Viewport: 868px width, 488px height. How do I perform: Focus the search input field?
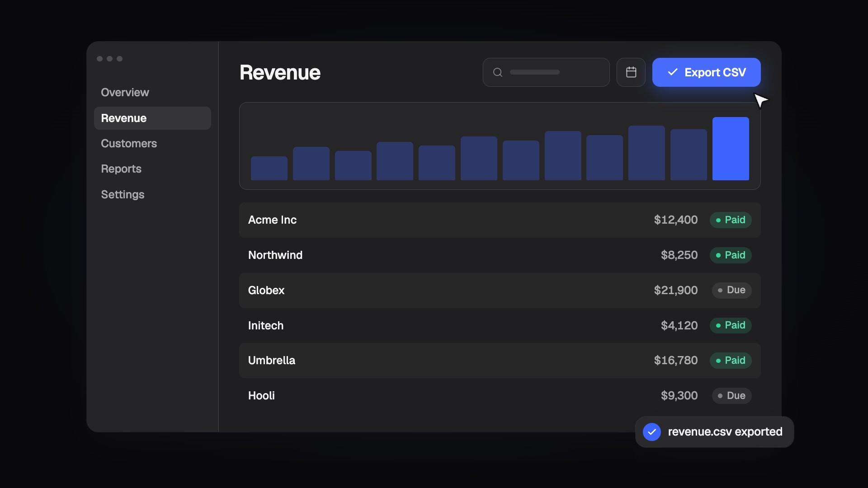coord(546,72)
